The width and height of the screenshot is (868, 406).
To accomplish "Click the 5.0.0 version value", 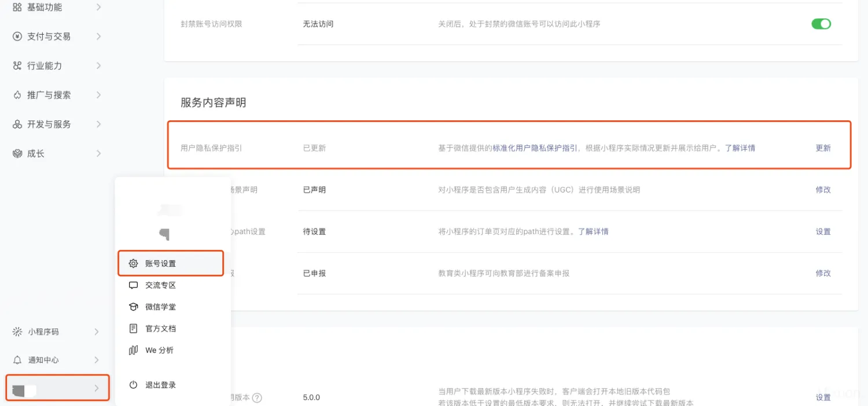I will tap(311, 397).
